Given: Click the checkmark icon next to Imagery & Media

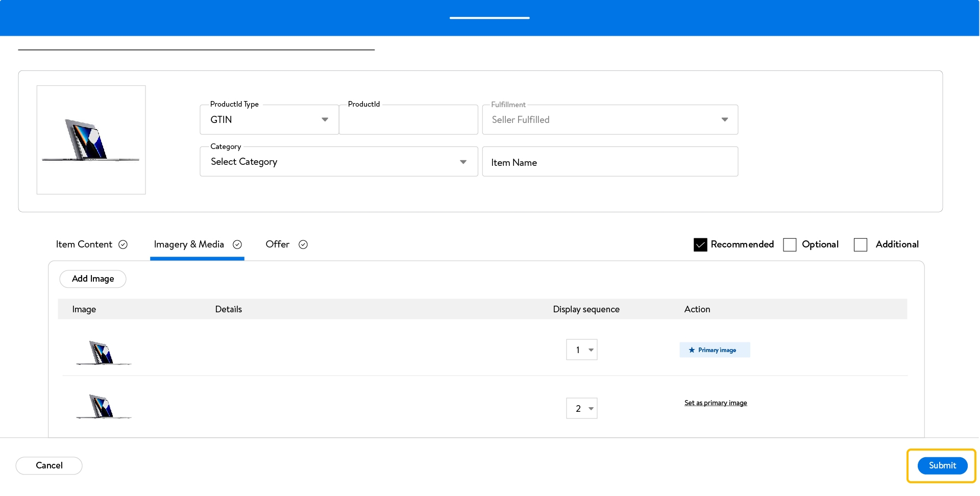Looking at the screenshot, I should click(237, 244).
